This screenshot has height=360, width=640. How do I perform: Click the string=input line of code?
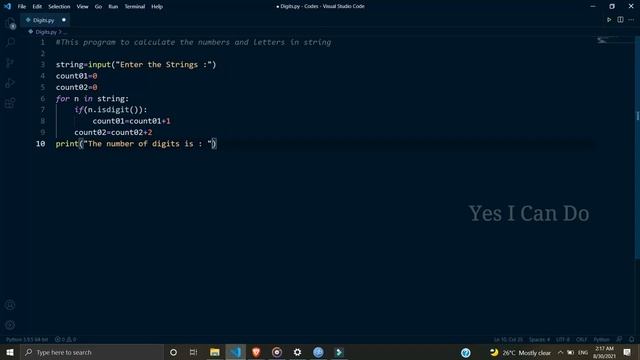click(136, 64)
